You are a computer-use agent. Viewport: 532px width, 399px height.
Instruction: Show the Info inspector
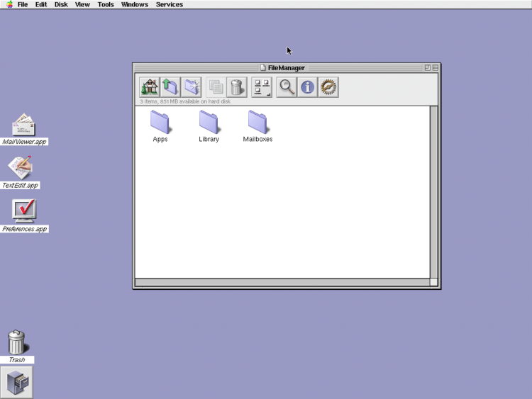pos(308,87)
